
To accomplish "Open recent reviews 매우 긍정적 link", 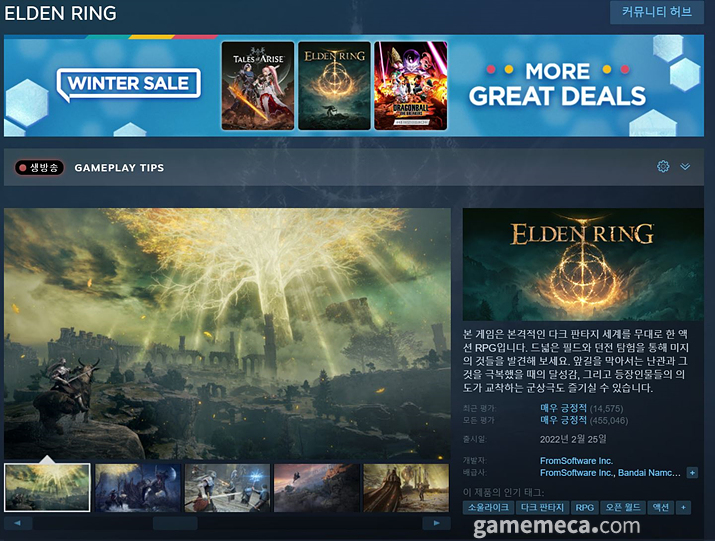I will coord(563,408).
